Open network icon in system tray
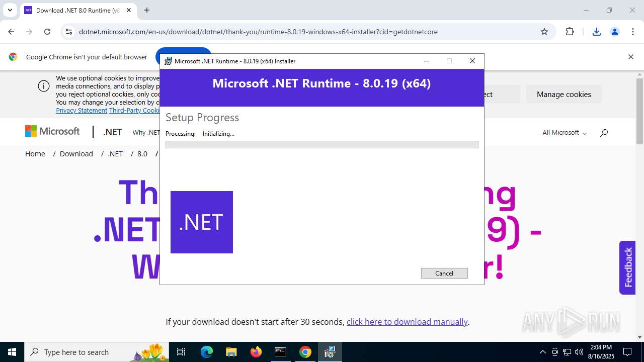 [567, 352]
